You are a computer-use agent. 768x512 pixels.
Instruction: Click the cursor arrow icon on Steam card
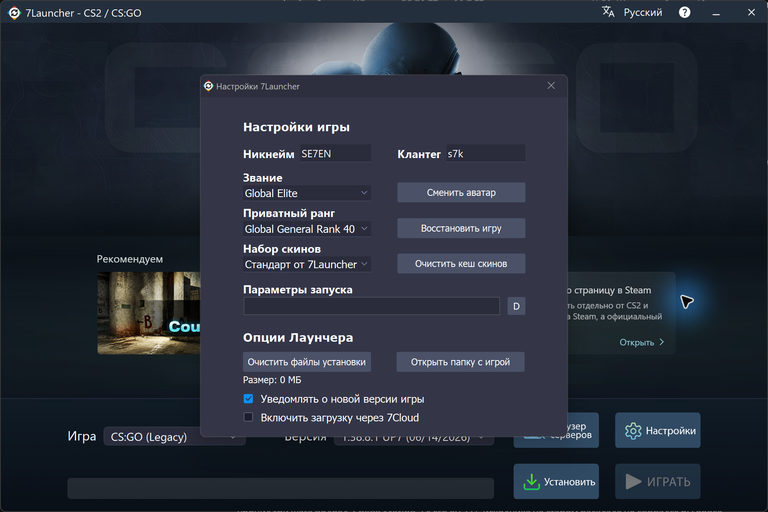[687, 301]
